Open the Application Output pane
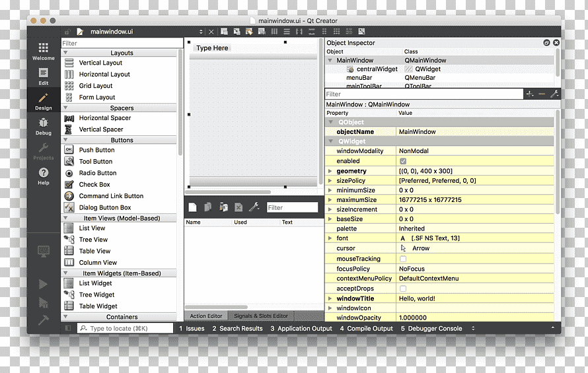The width and height of the screenshot is (588, 373). pos(301,328)
